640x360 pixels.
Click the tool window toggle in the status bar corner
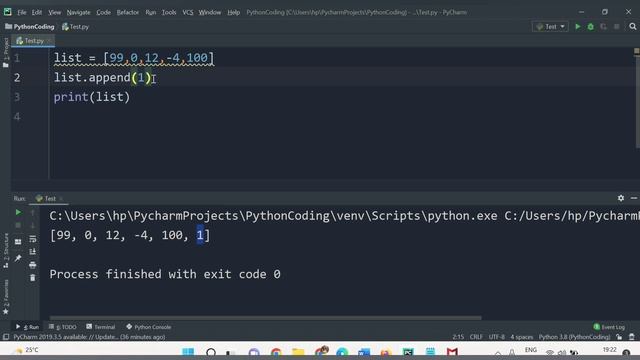click(x=6, y=337)
